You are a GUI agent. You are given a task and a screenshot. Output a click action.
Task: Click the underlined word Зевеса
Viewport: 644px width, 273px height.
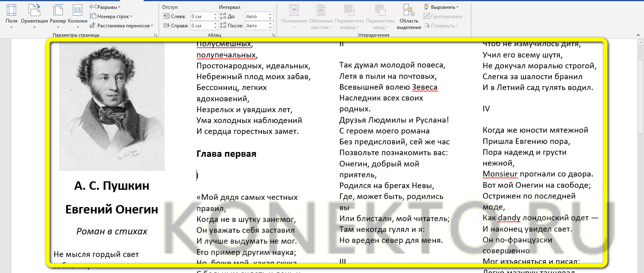(x=425, y=87)
